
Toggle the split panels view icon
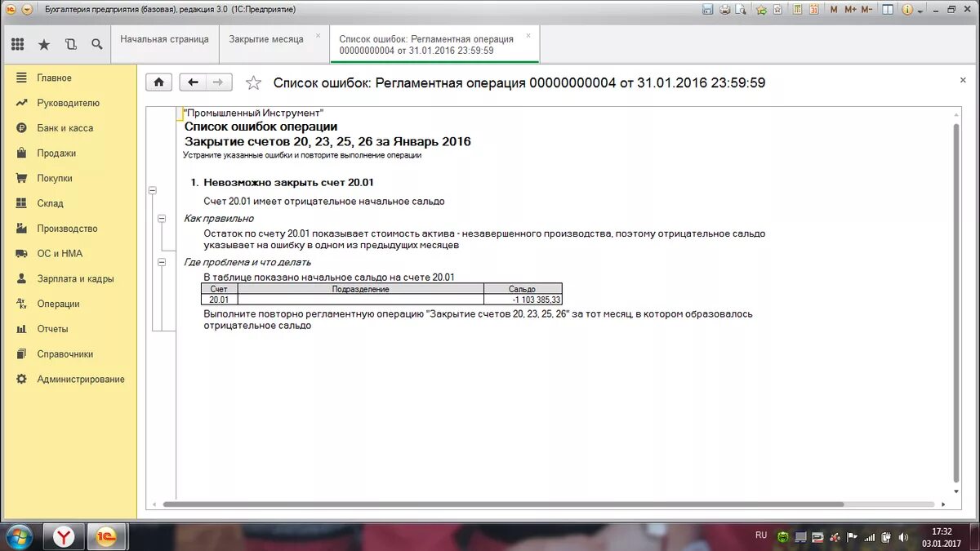click(x=887, y=10)
